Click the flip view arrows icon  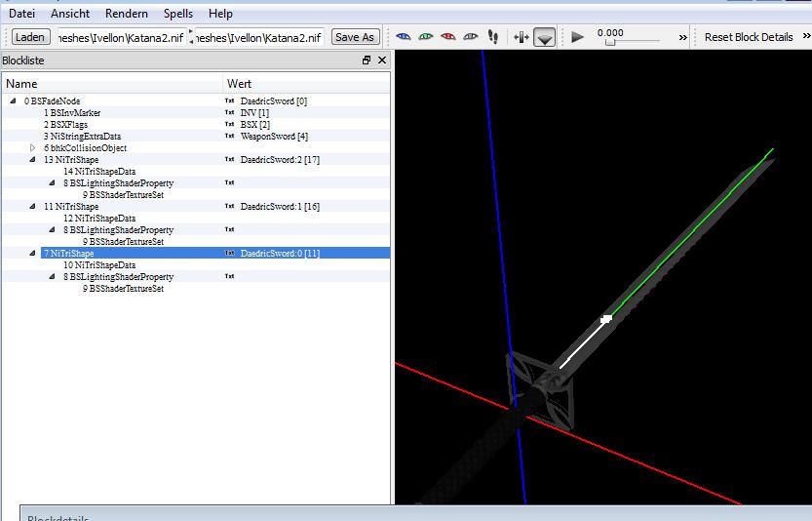(521, 37)
